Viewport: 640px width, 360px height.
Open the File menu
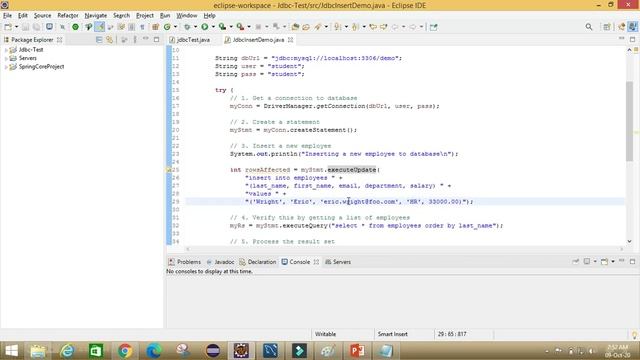7,16
